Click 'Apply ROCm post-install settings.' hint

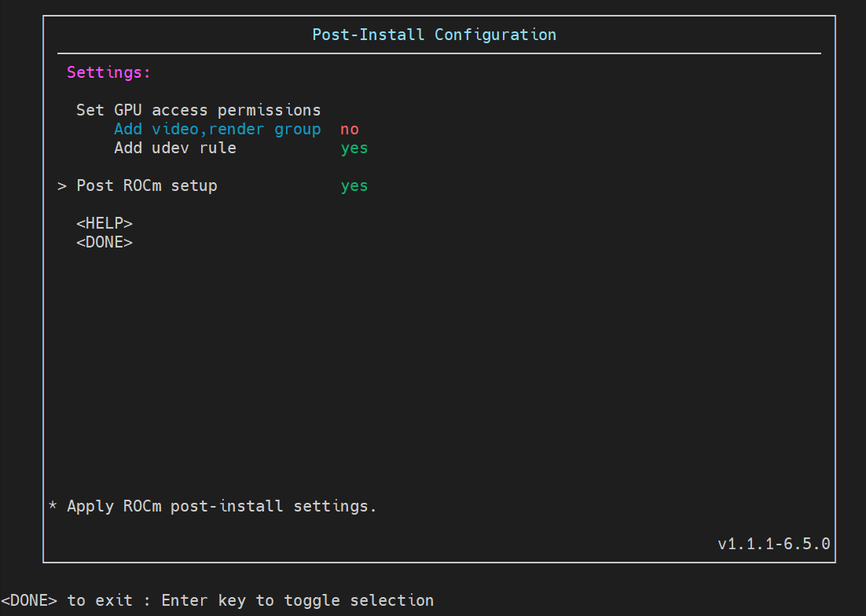[222, 506]
